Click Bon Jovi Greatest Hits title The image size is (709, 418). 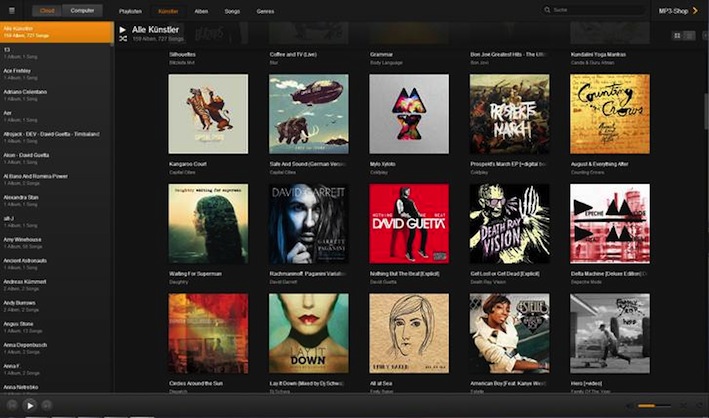point(509,54)
